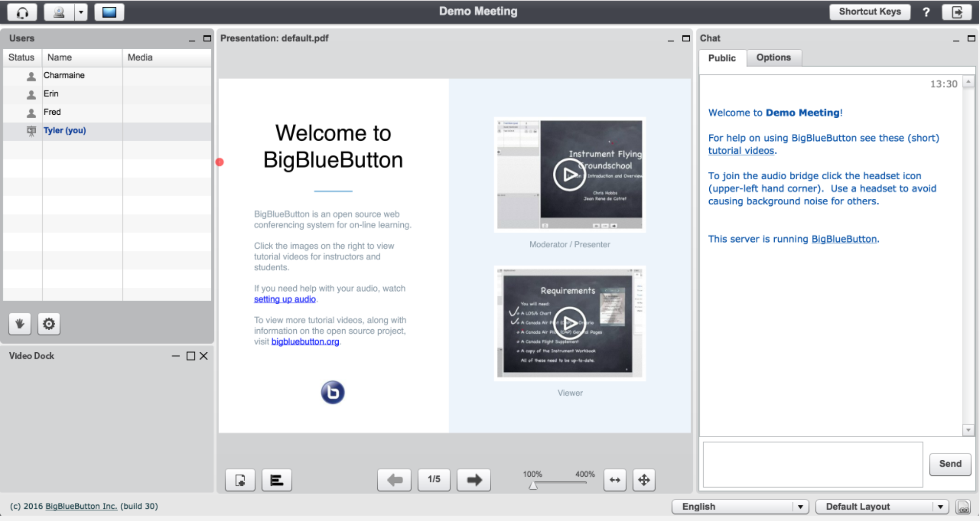980x521 pixels.
Task: Click the layout lock icon in footer
Action: 963,507
